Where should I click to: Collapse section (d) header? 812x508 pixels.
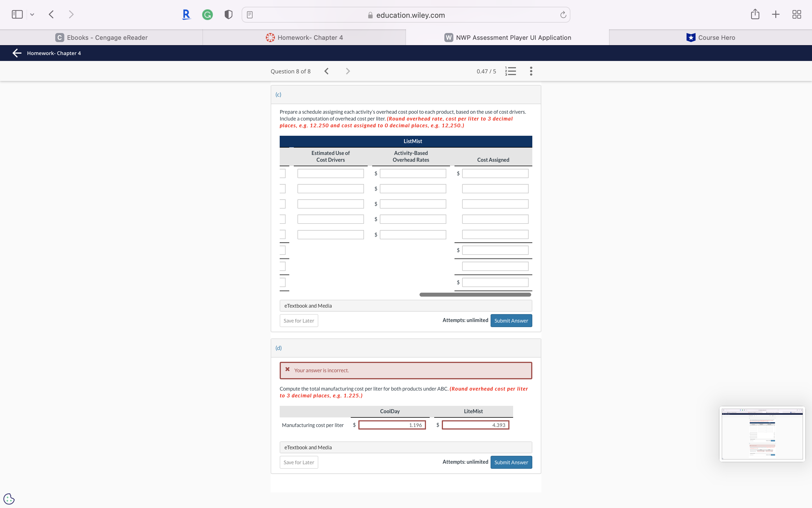[x=406, y=348]
